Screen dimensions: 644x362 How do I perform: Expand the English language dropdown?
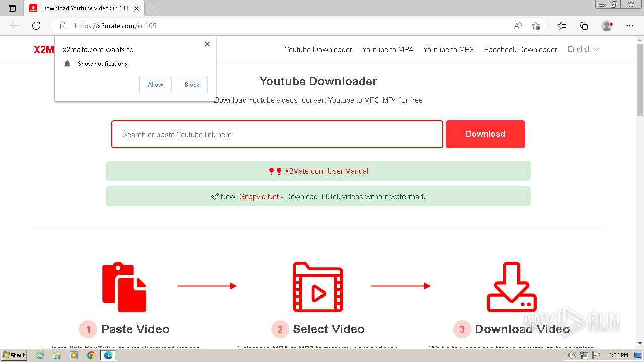(x=583, y=49)
